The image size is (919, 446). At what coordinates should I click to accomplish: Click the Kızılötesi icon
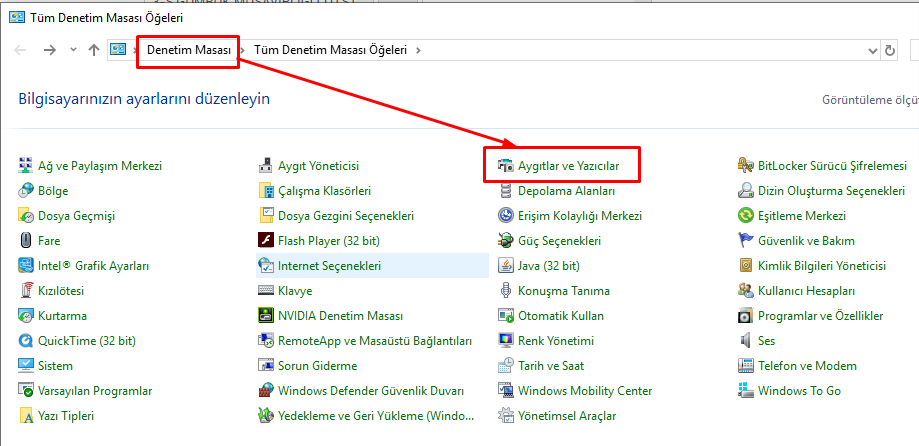(26, 291)
